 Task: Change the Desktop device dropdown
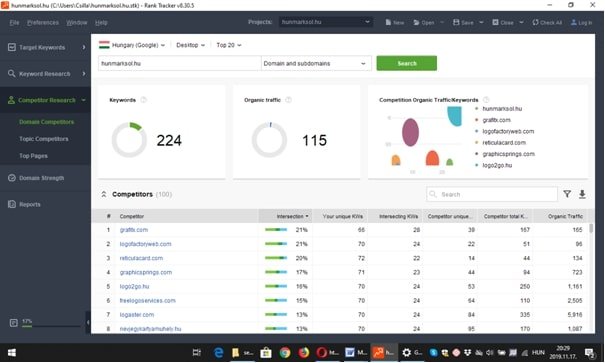pos(190,45)
